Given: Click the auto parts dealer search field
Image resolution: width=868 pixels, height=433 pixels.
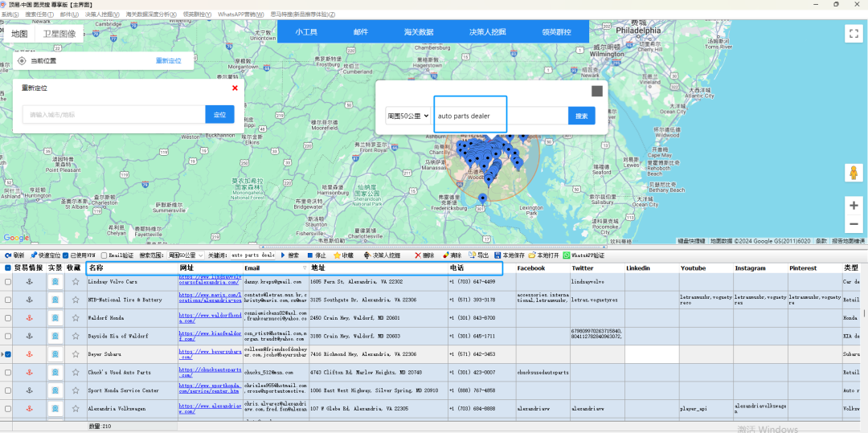Looking at the screenshot, I should click(x=501, y=116).
